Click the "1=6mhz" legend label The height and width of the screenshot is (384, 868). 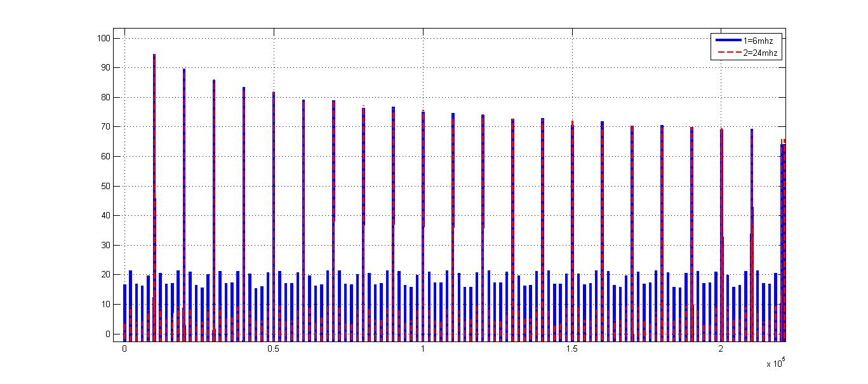coord(760,41)
